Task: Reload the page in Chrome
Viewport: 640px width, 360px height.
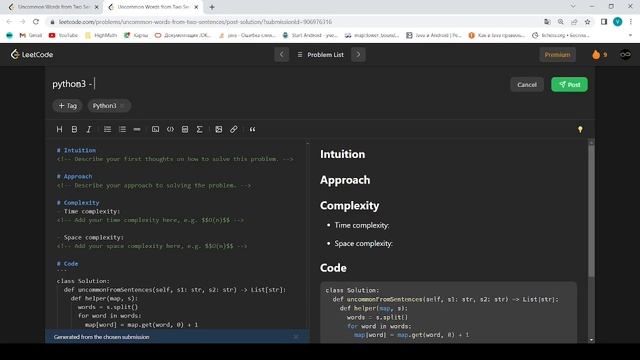Action: click(x=36, y=22)
